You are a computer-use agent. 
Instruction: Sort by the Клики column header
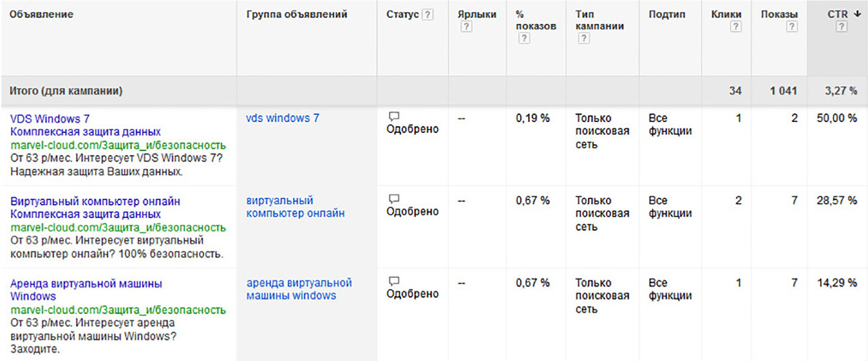tap(726, 14)
